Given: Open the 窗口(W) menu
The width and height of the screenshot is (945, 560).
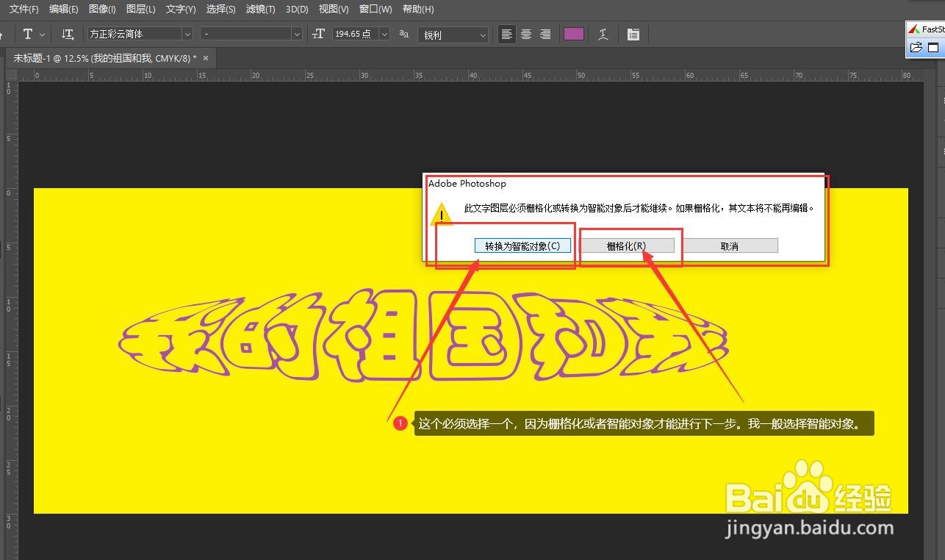Looking at the screenshot, I should 376,10.
